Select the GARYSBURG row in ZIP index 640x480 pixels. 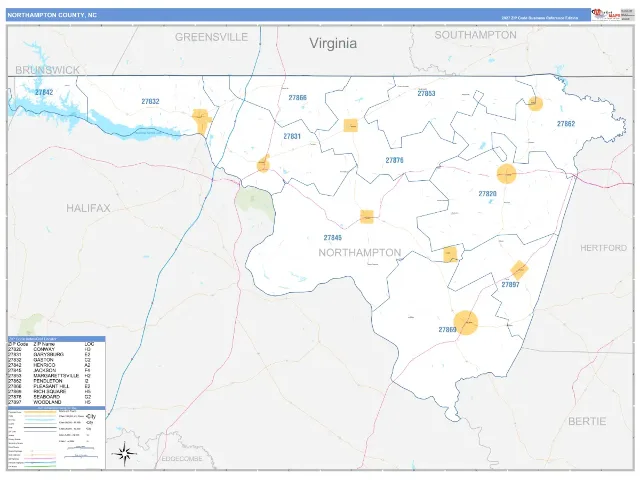pos(56,355)
